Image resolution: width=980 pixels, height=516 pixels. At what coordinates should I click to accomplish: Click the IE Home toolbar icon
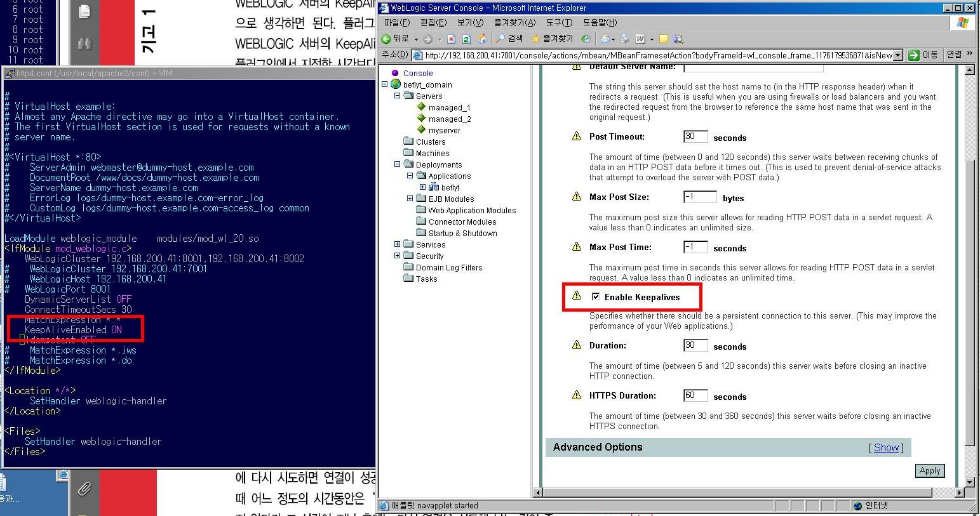click(x=482, y=39)
